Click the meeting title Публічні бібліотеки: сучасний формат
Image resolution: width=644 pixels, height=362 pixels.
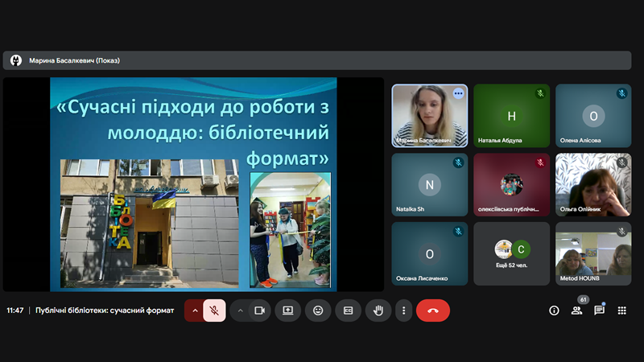[x=105, y=311]
